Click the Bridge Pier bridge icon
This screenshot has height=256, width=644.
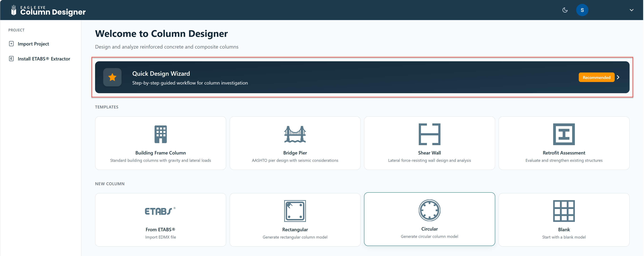tap(295, 134)
